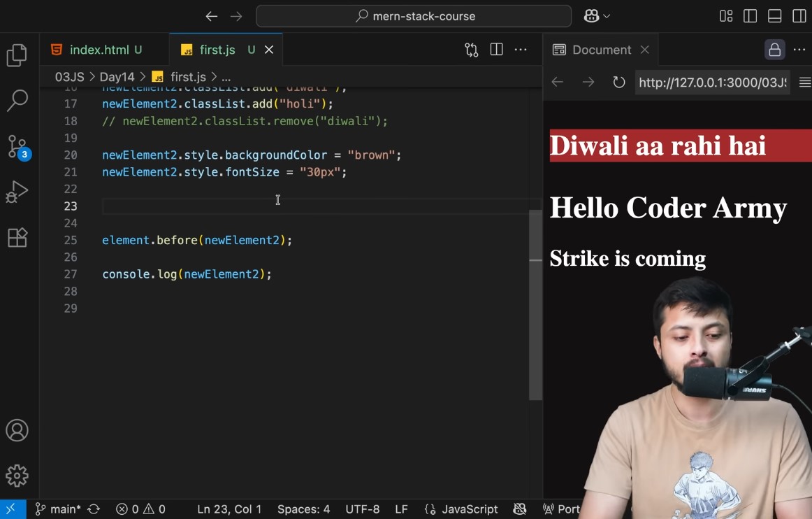This screenshot has width=812, height=519.
Task: Click the Customize Layout icon
Action: click(726, 16)
